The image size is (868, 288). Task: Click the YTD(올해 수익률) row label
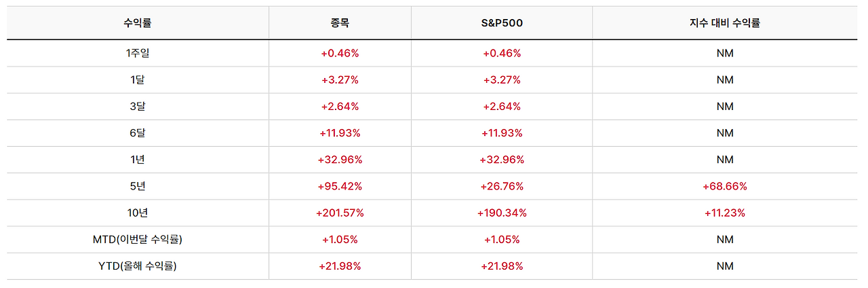coord(138,266)
